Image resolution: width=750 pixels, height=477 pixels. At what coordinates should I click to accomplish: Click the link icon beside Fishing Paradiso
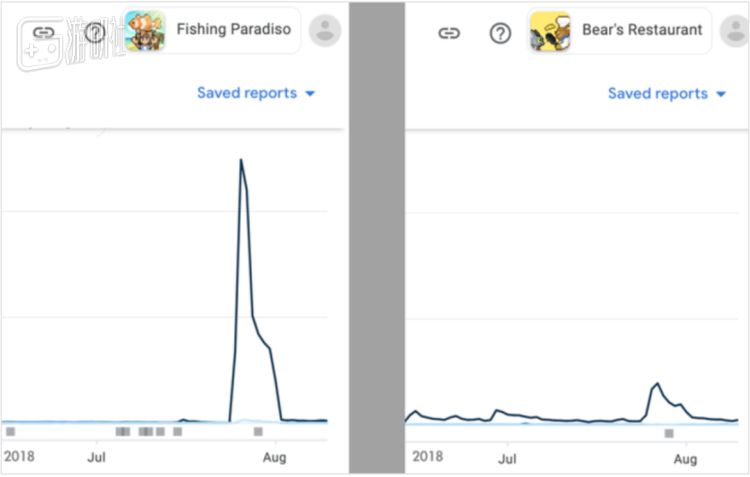(43, 31)
